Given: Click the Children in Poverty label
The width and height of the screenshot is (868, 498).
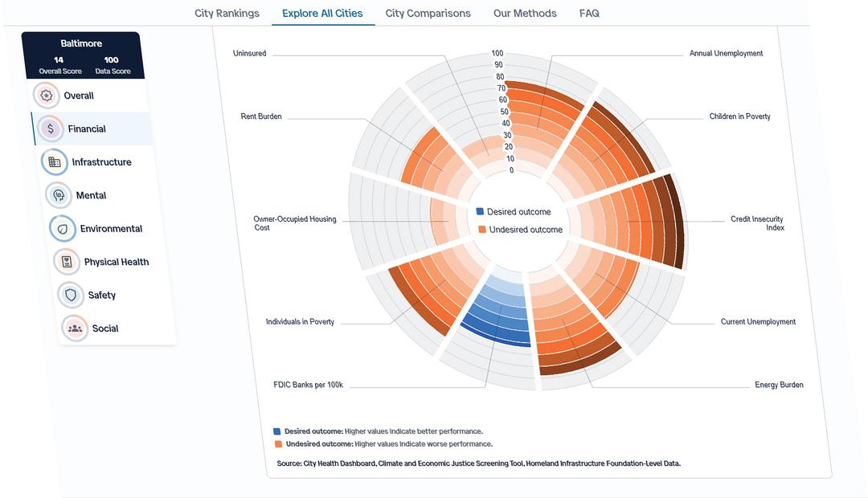Looking at the screenshot, I should coord(739,116).
